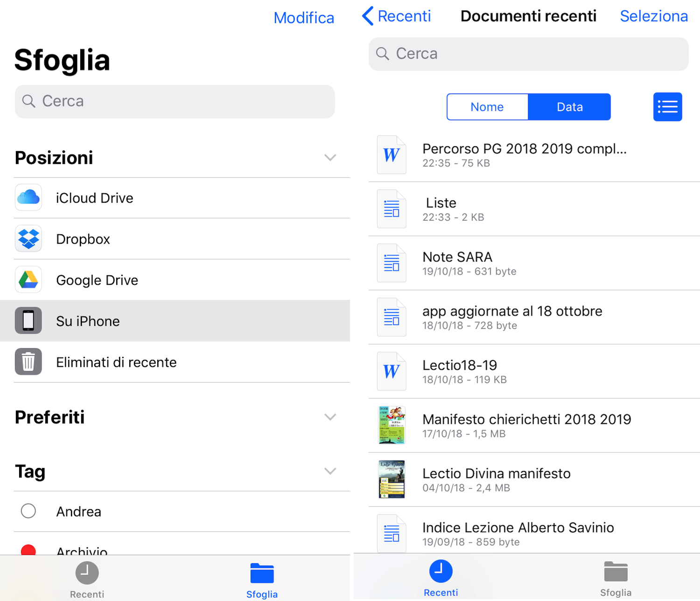Screen dimensions: 700x601
Task: Switch to the Recenti tab in right pane
Action: click(x=441, y=579)
